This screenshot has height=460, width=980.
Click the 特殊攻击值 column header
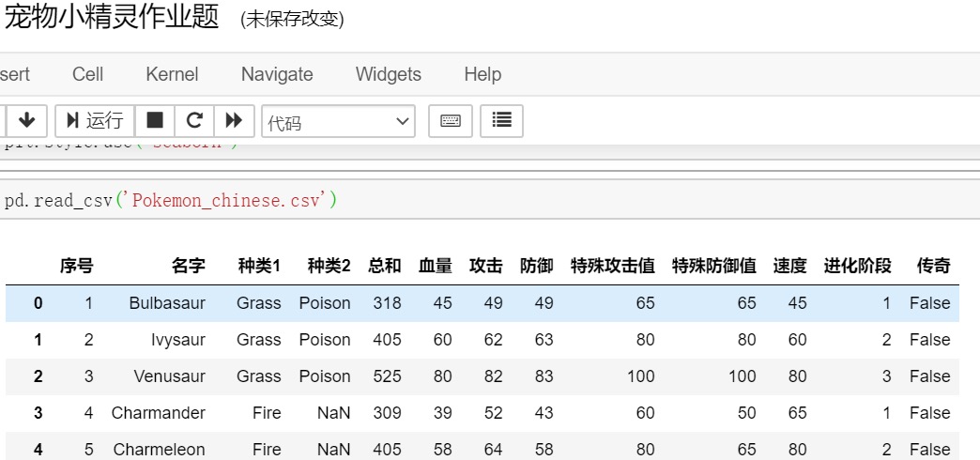pyautogui.click(x=612, y=266)
